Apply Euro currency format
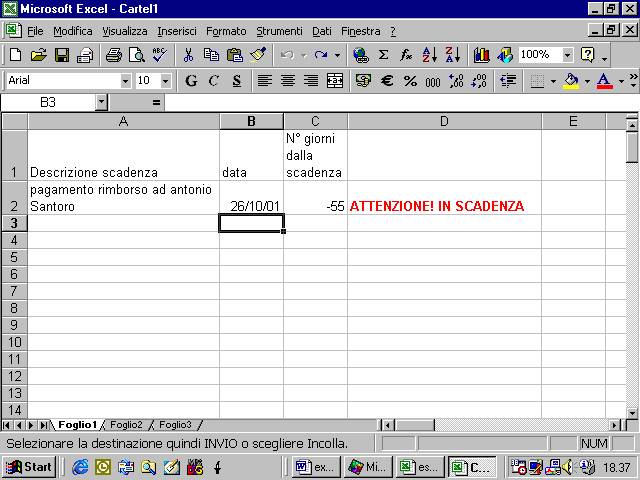The image size is (640, 480). [x=387, y=80]
